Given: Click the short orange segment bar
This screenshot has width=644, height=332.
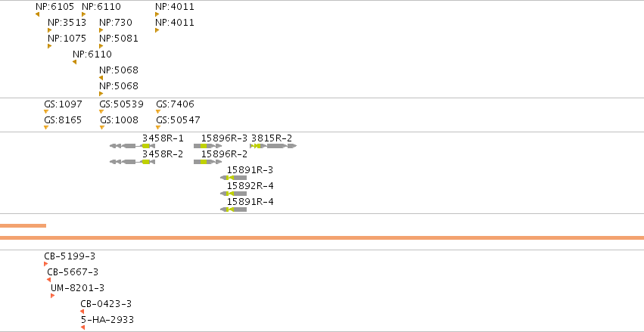Looking at the screenshot, I should pos(23,225).
